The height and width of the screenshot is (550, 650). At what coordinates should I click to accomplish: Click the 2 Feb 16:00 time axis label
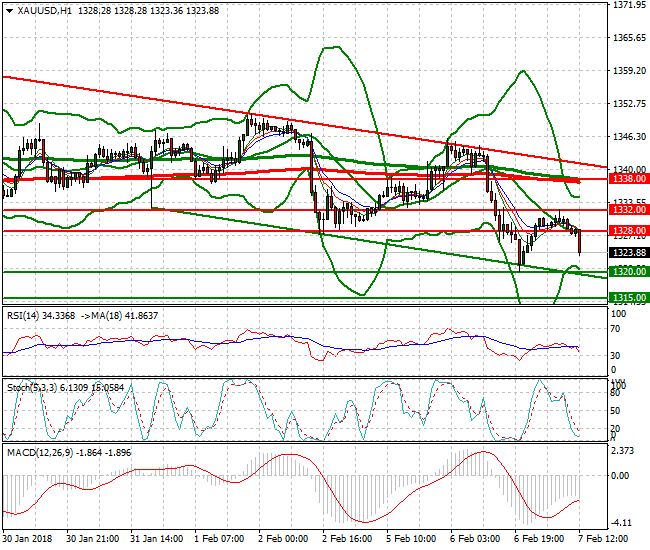(x=347, y=539)
